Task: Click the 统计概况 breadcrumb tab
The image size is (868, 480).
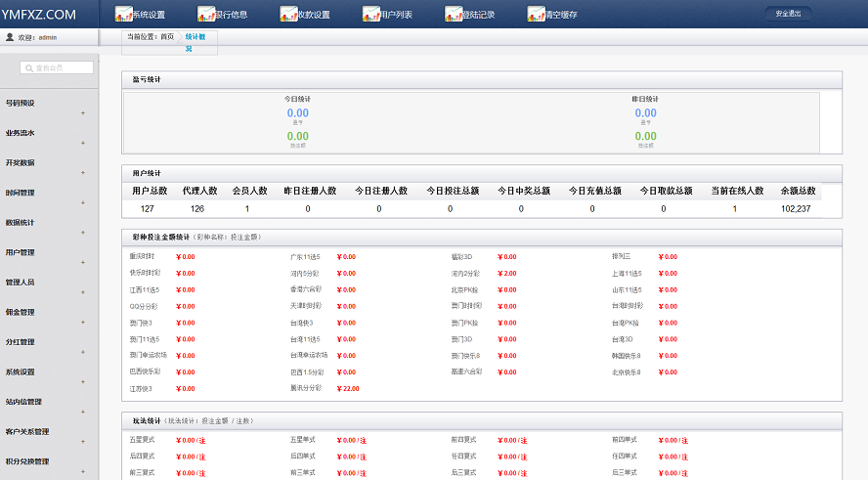Action: click(x=195, y=36)
